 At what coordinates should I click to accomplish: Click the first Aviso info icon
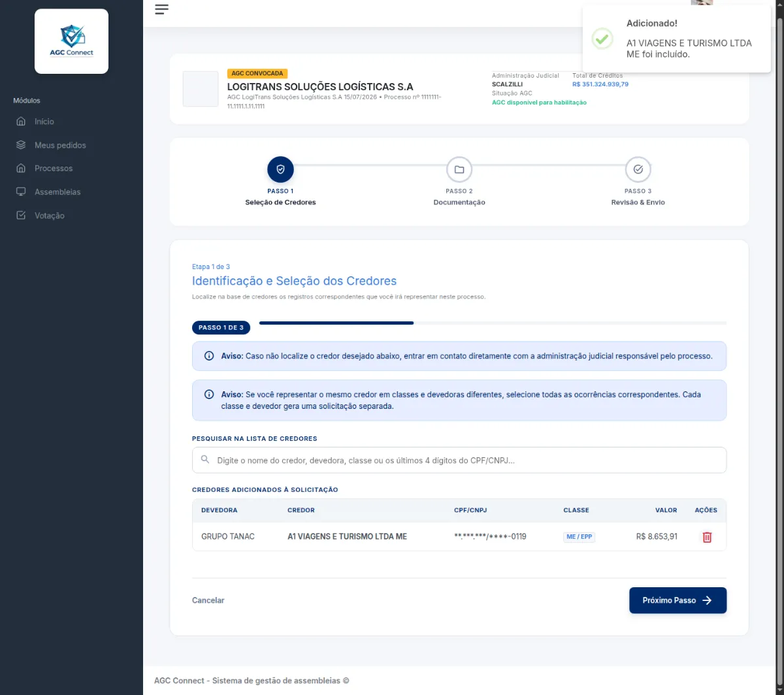(209, 356)
